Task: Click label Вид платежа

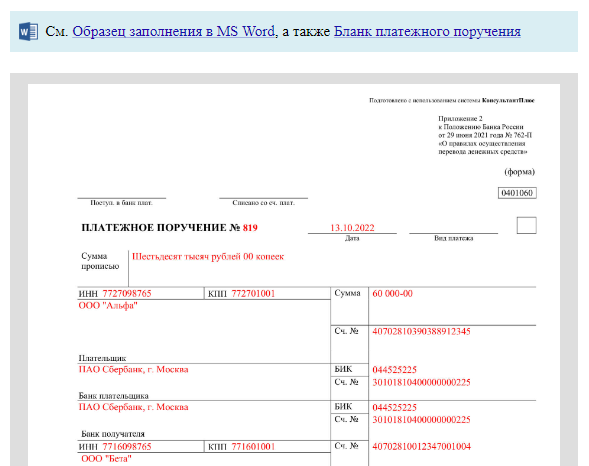Action: pyautogui.click(x=453, y=238)
